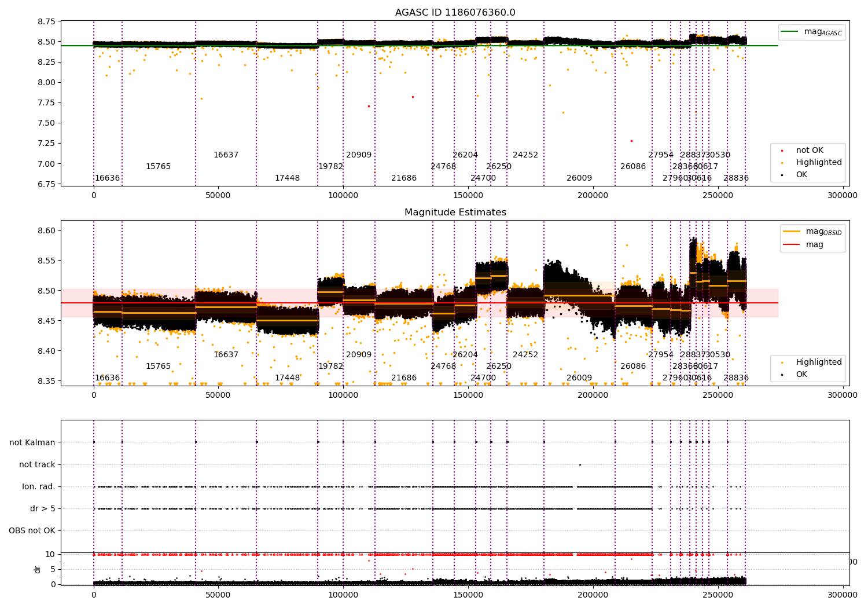The width and height of the screenshot is (868, 608).
Task: Click obsid label 24768 in middle plot
Action: (443, 367)
